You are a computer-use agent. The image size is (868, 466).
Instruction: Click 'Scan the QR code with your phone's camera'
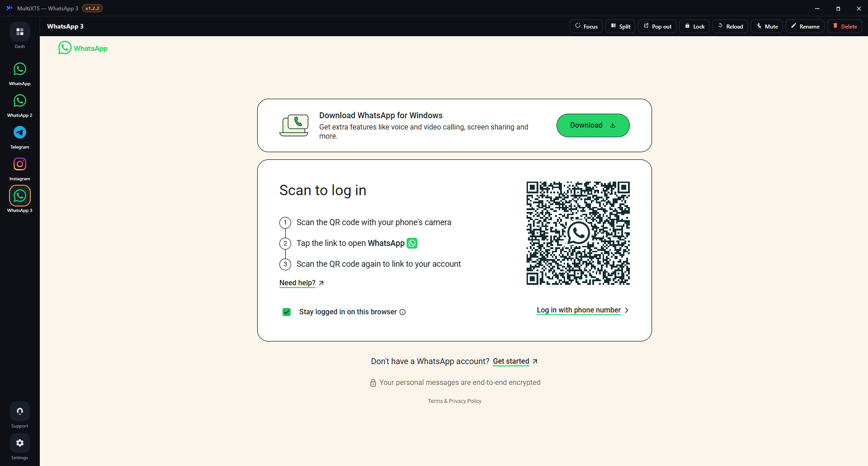pos(374,222)
